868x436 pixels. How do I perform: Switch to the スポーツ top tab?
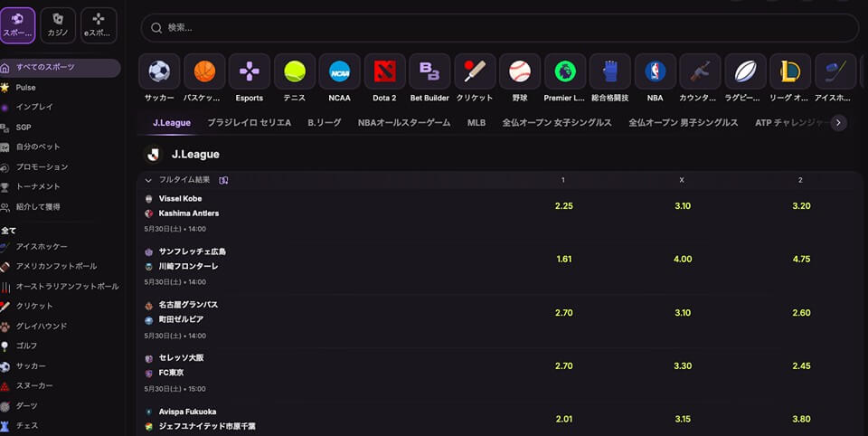click(18, 25)
